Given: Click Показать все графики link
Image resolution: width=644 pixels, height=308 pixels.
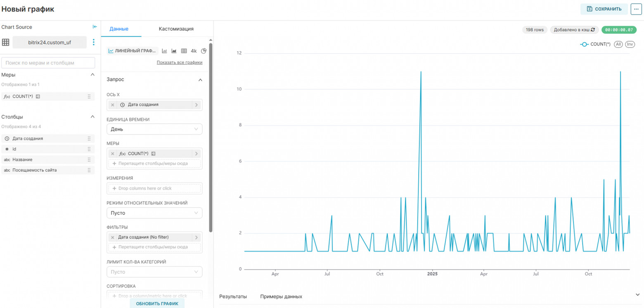Looking at the screenshot, I should point(180,62).
